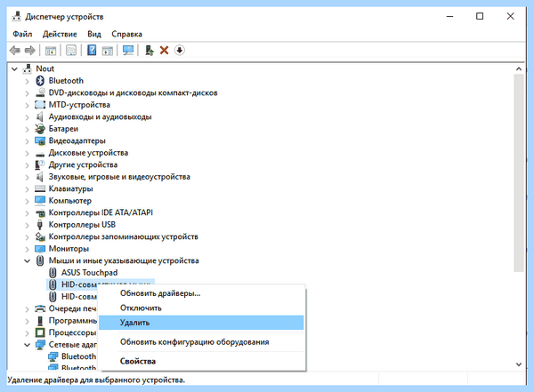Click the blue help question mark toolbar icon
534x392 pixels.
[92, 51]
